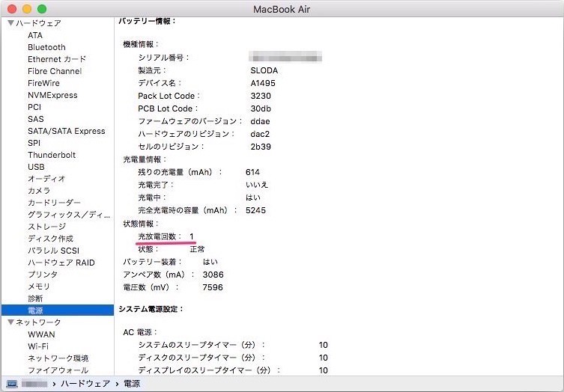The height and width of the screenshot is (392, 564).
Task: Click the remaining charge value 614
Action: 252,172
